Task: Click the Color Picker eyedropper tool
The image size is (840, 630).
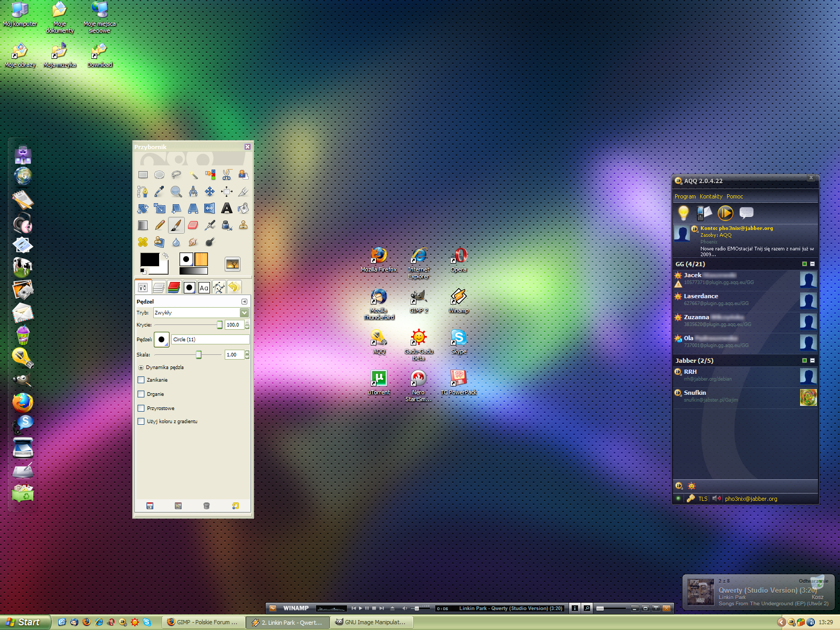Action: [x=160, y=192]
